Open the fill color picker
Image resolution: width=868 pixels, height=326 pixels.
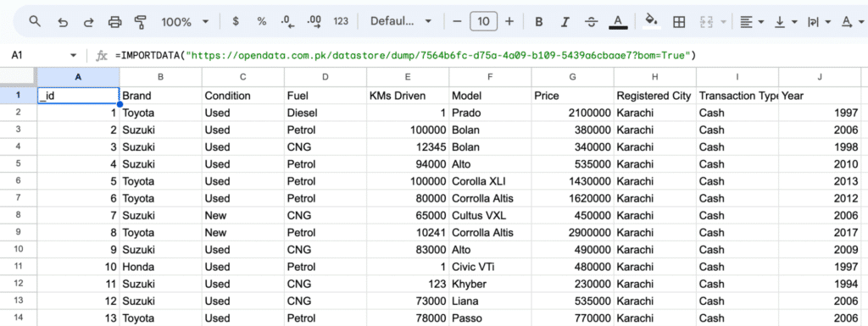[652, 21]
